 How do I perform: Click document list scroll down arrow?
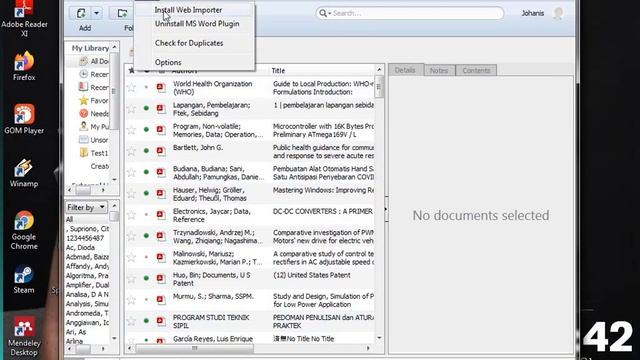[x=379, y=338]
